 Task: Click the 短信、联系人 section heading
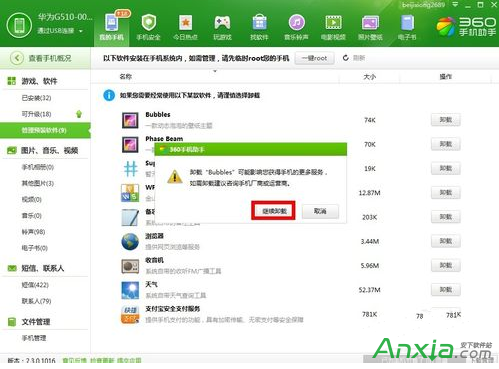coord(43,268)
